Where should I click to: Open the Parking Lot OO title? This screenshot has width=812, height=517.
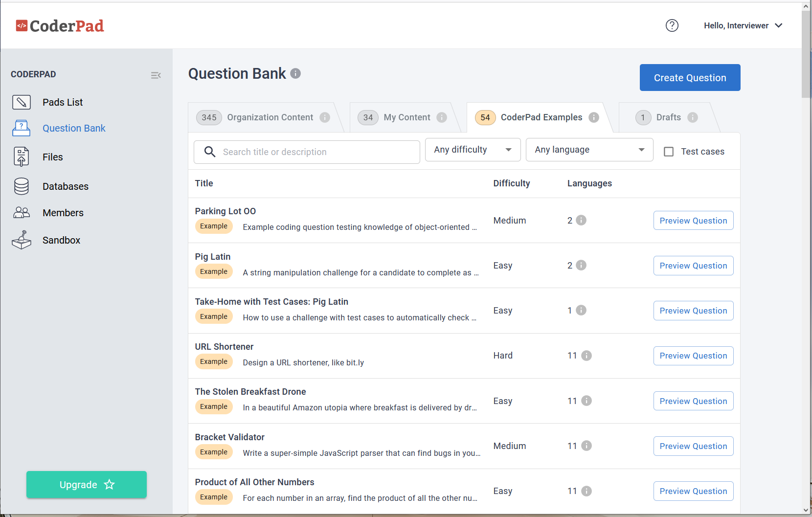coord(226,211)
